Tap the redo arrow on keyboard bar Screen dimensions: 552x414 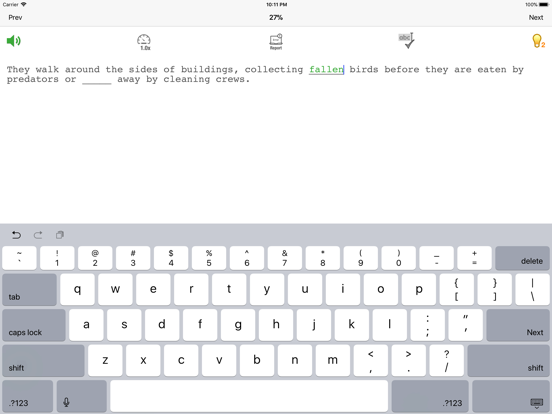pos(38,235)
